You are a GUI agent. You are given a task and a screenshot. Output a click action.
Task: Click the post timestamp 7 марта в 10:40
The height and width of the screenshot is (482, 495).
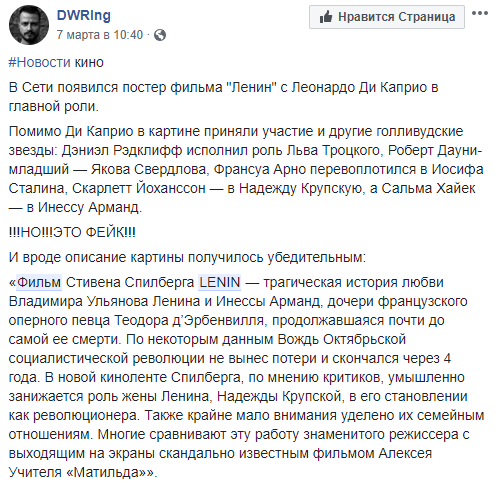coord(100,35)
